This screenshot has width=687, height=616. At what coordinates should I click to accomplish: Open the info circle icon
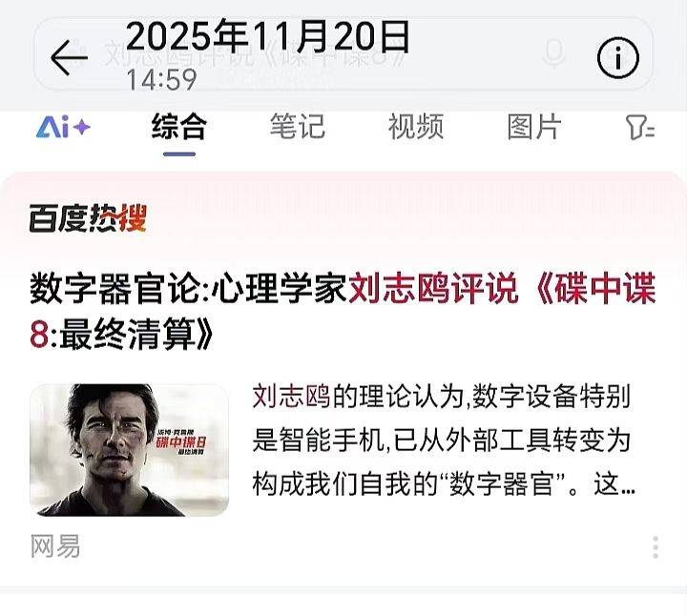(617, 57)
